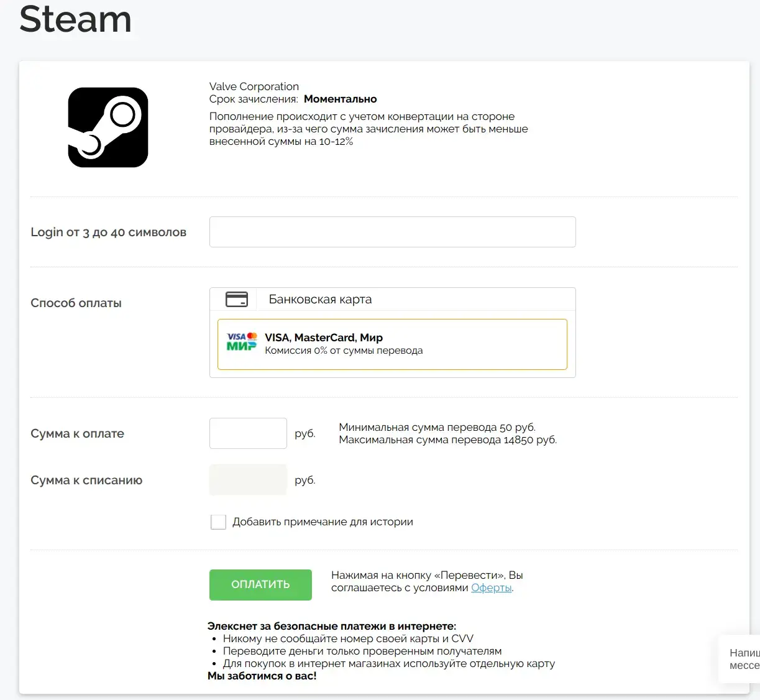Image resolution: width=760 pixels, height=700 pixels.
Task: Click the Сумма к списанию field
Action: (248, 480)
